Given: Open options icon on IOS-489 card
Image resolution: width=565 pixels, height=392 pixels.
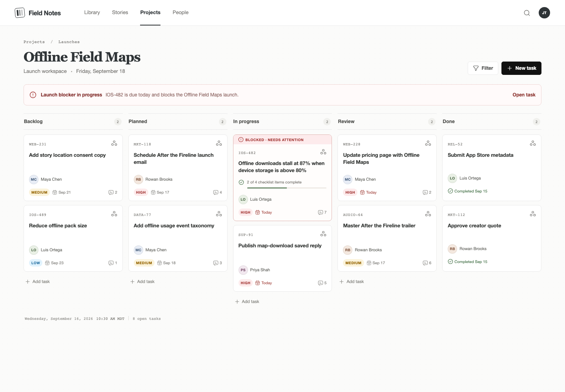Looking at the screenshot, I should click(114, 214).
